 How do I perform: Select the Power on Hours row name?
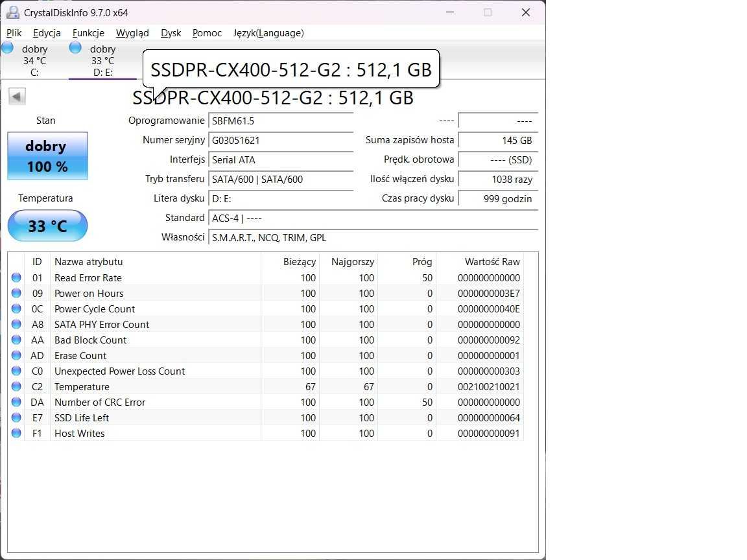(x=89, y=294)
